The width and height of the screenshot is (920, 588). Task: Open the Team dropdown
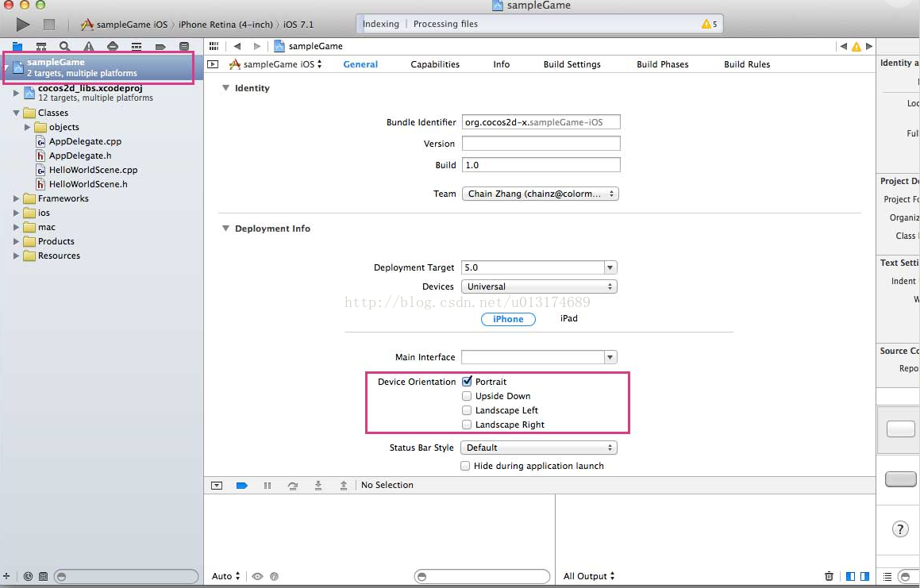pyautogui.click(x=540, y=194)
